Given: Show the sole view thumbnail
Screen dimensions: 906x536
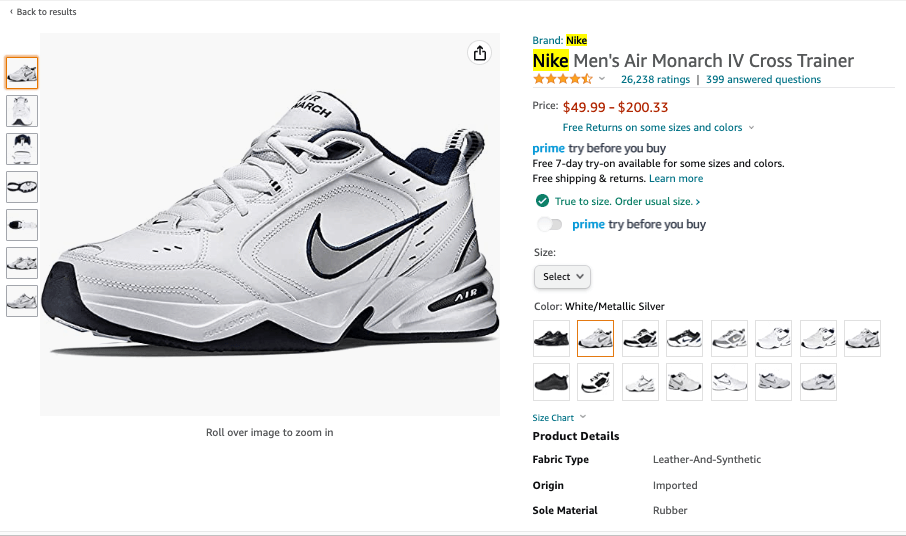Looking at the screenshot, I should (x=22, y=187).
